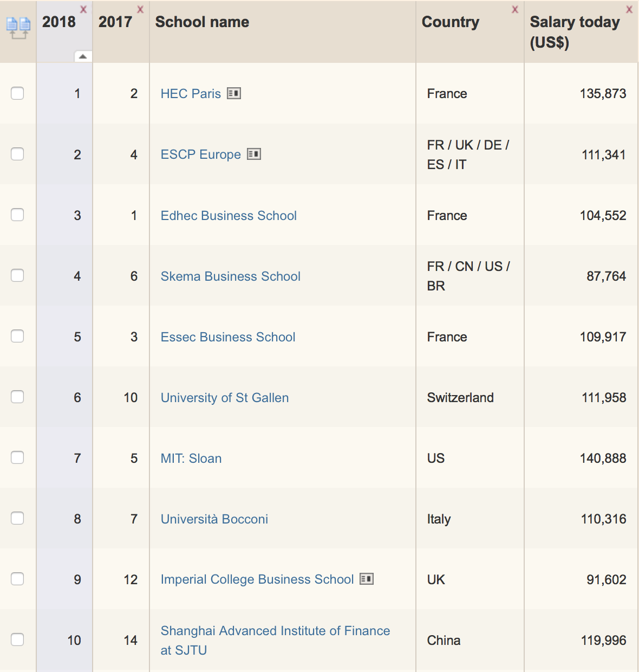Remove the 2017 column
The width and height of the screenshot is (639, 672).
pos(140,10)
